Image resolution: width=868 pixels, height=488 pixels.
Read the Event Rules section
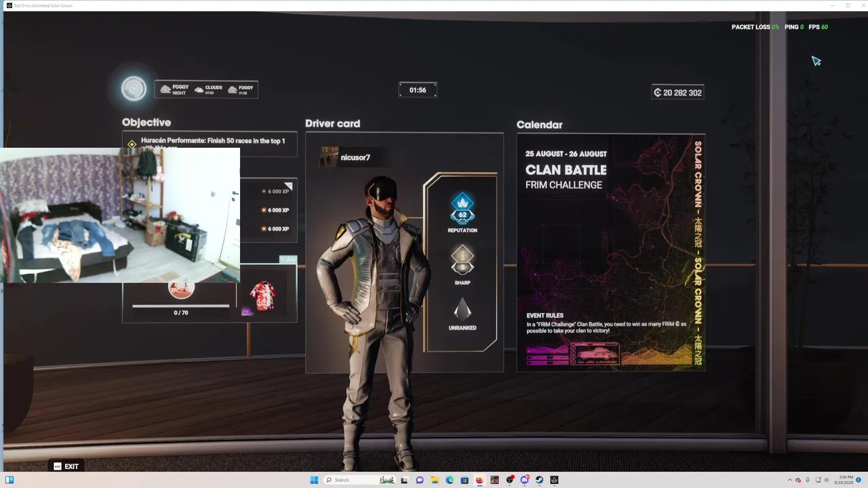tap(606, 323)
